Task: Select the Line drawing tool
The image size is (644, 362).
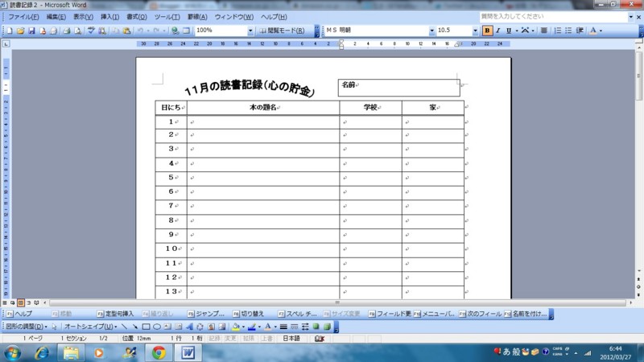Action: point(125,327)
